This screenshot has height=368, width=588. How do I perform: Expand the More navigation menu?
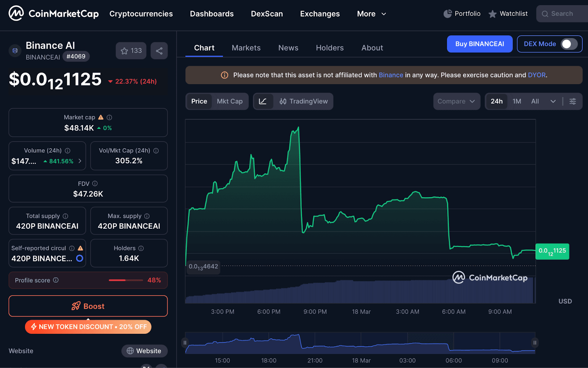pos(372,14)
